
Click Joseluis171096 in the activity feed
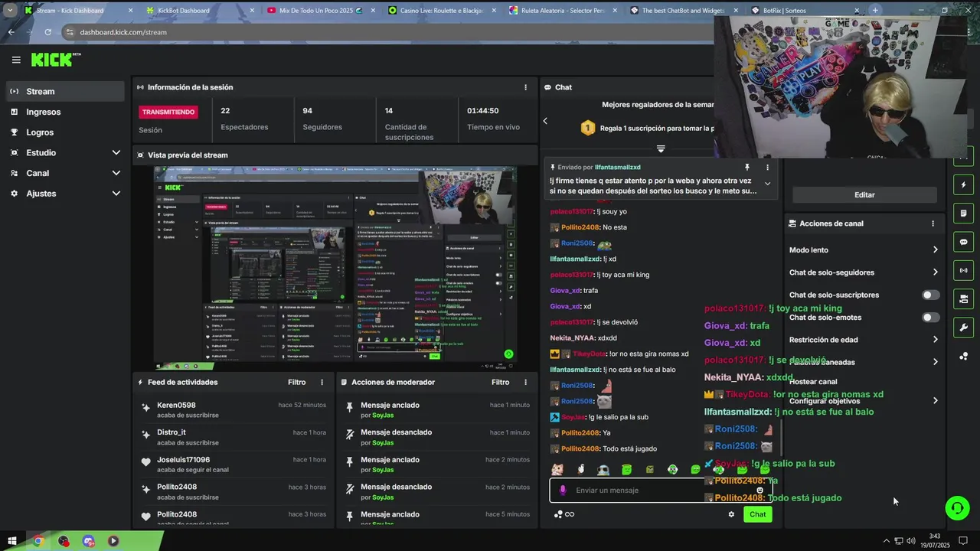coord(183,460)
